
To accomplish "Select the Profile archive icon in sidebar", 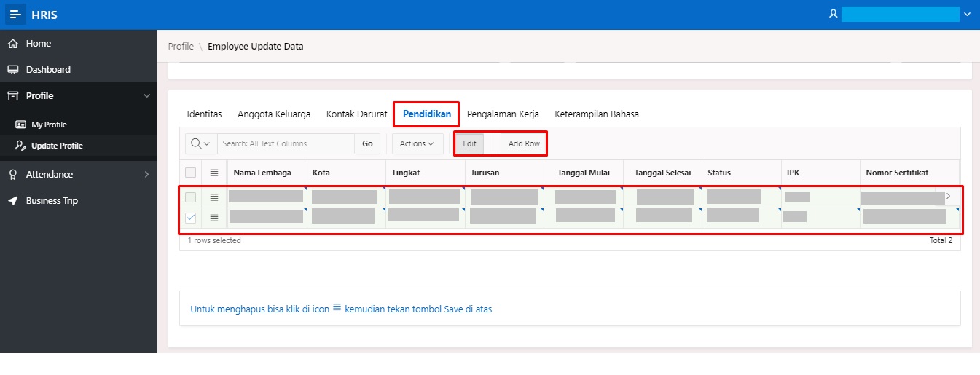I will [12, 96].
